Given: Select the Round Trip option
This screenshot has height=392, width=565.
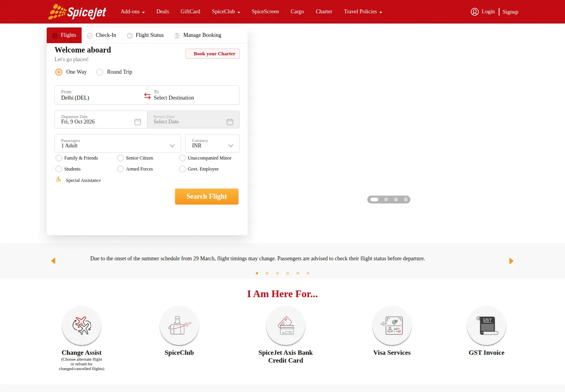Looking at the screenshot, I should click(x=100, y=72).
